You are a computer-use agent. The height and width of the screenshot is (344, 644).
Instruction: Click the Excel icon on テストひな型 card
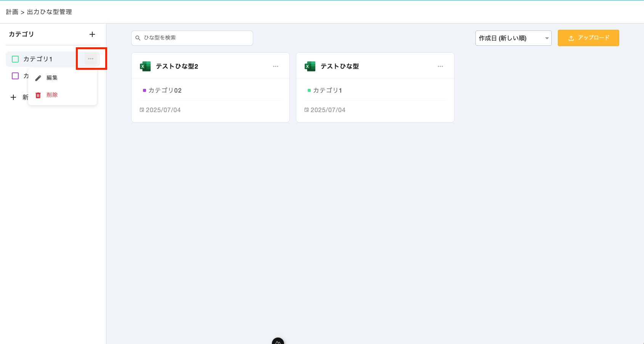point(310,66)
